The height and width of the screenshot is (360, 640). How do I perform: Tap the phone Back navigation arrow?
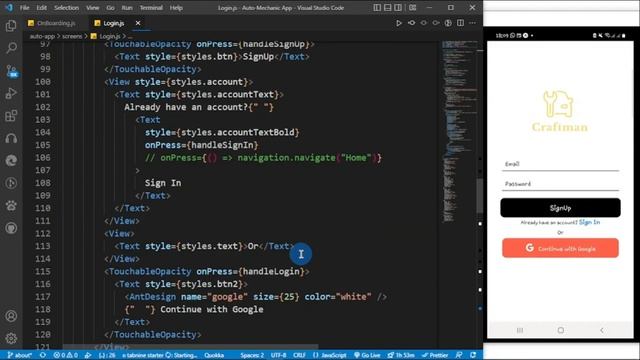pos(602,330)
